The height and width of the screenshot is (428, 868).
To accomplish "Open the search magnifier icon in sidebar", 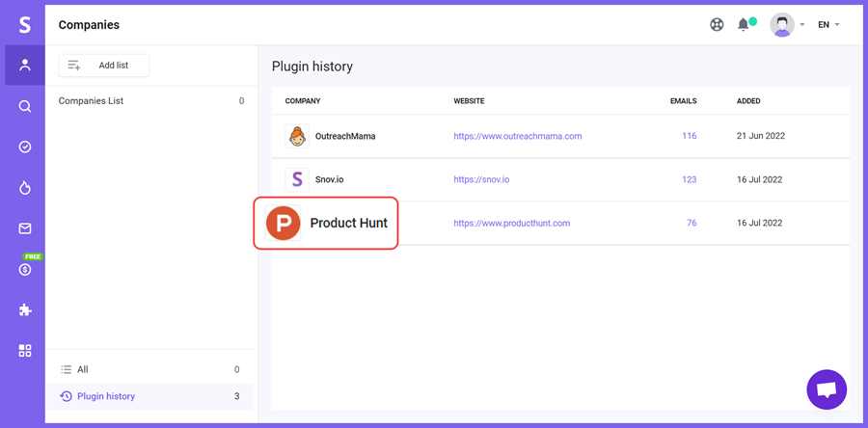I will (x=25, y=106).
